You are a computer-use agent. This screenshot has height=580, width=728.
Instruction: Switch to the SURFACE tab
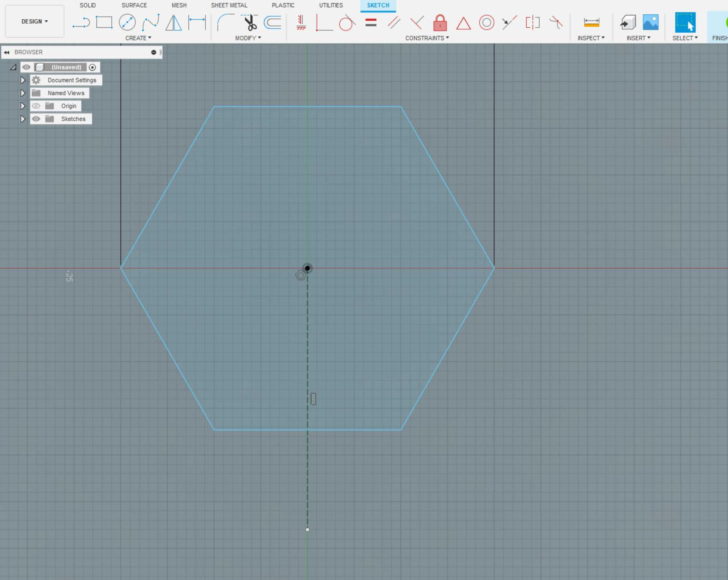coord(134,5)
